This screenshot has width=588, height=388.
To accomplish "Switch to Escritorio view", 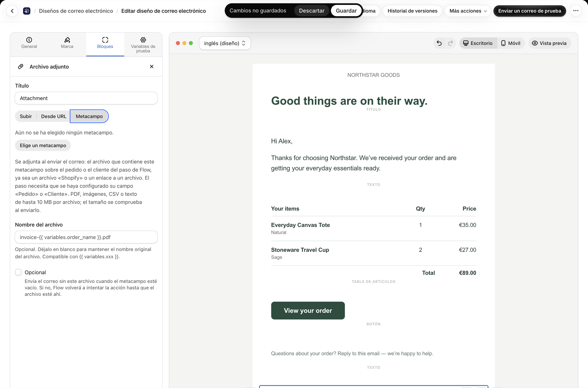I will pos(478,43).
